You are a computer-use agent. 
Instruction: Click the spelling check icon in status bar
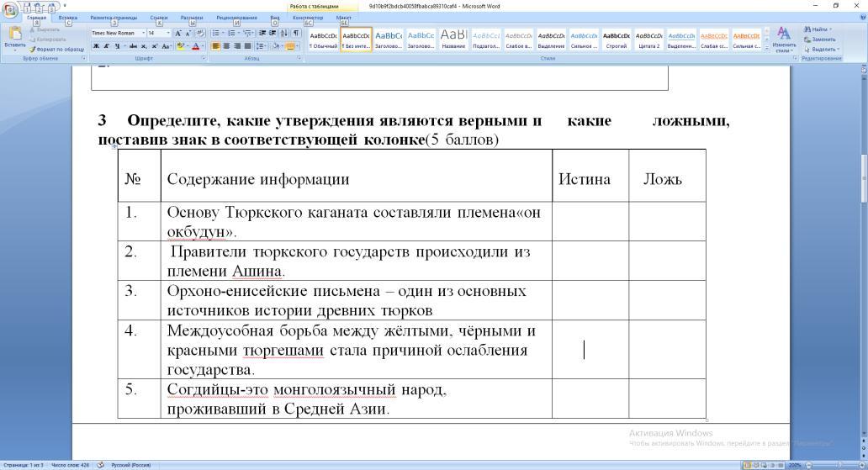(x=101, y=465)
